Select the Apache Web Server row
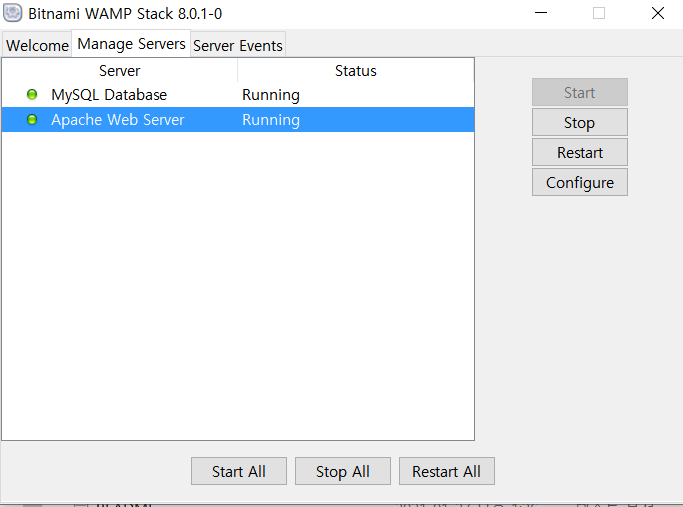Image resolution: width=683 pixels, height=507 pixels. [238, 120]
